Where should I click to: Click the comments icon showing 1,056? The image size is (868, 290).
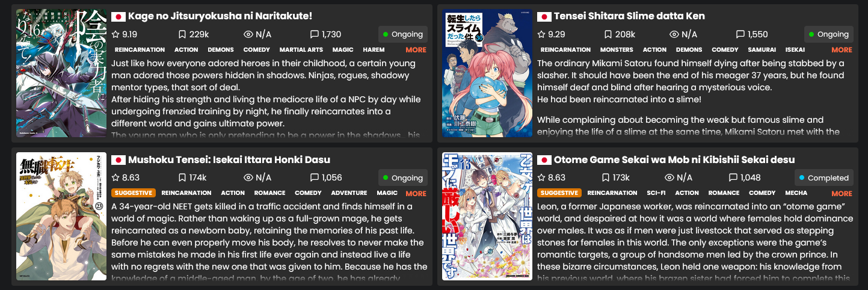(314, 177)
